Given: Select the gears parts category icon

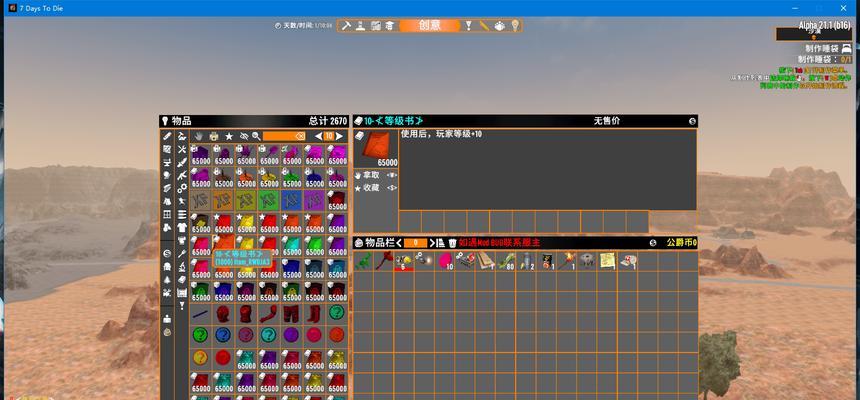Looking at the screenshot, I should 182,188.
